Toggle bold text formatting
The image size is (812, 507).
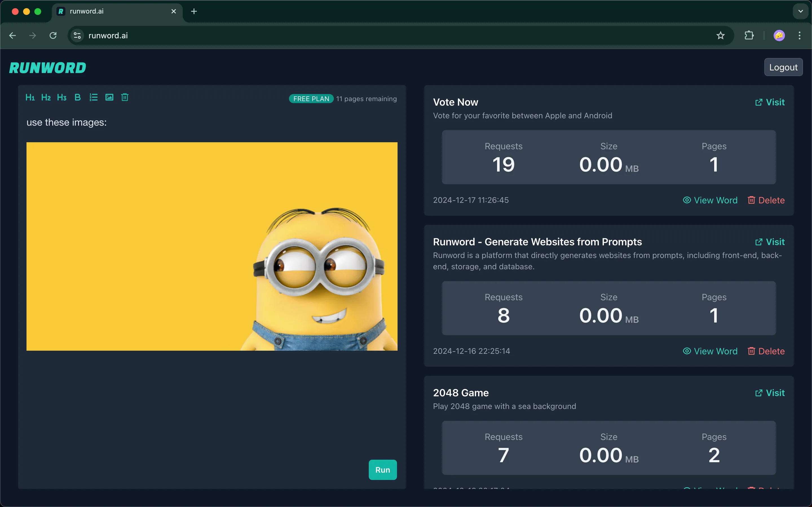click(78, 97)
